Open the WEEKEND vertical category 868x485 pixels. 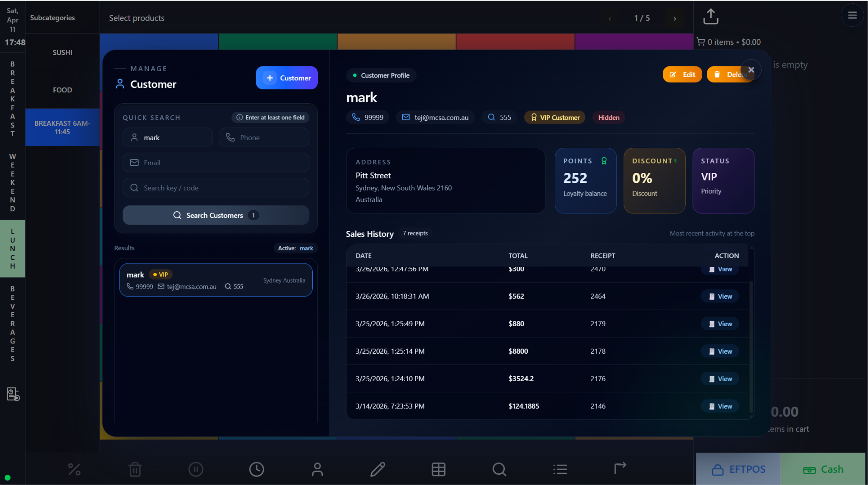pos(13,183)
